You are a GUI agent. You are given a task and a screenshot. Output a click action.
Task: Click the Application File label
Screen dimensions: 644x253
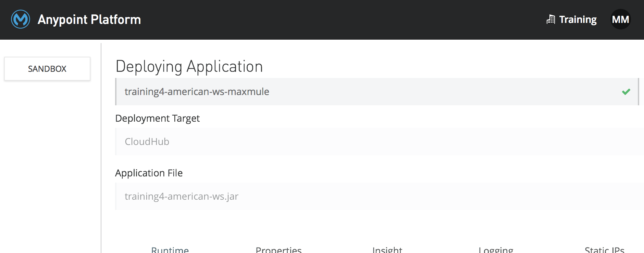[x=149, y=173]
